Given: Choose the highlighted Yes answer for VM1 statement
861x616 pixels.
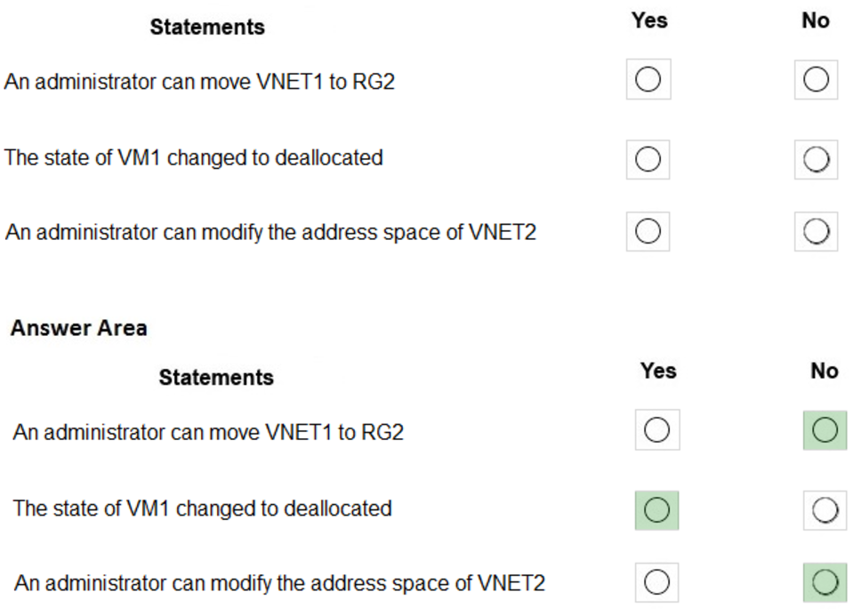Looking at the screenshot, I should pos(656,509).
